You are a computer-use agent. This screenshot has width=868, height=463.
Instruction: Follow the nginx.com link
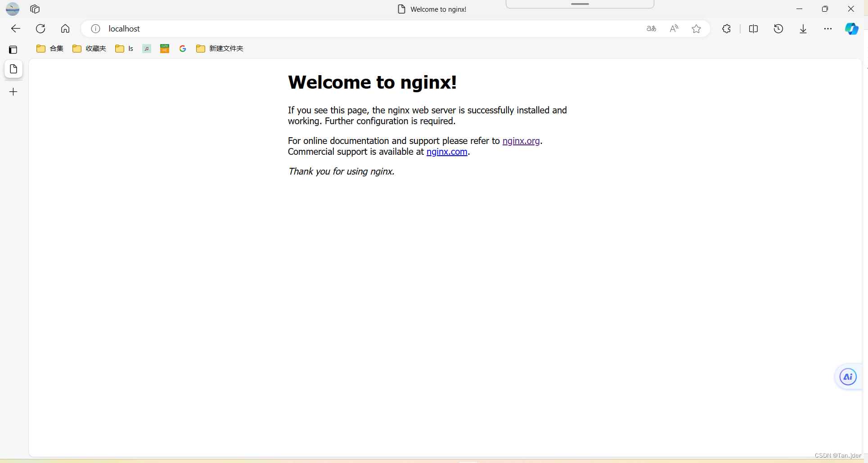[447, 152]
